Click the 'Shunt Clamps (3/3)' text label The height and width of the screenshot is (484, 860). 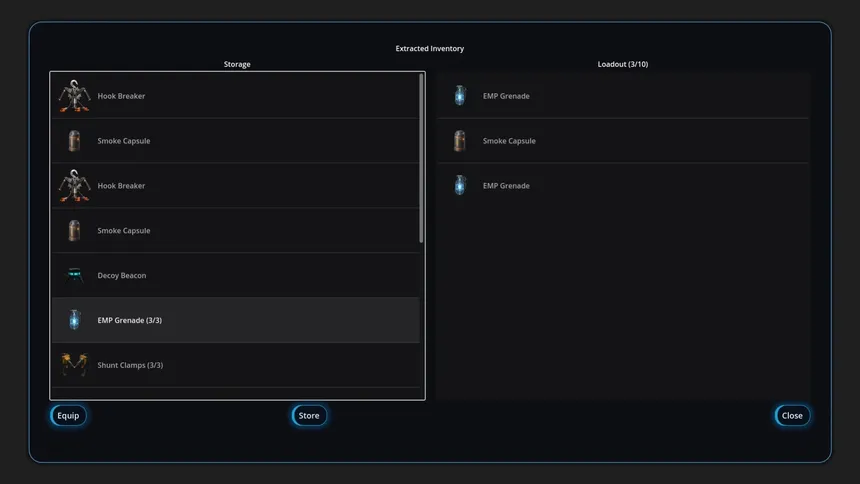coord(130,365)
